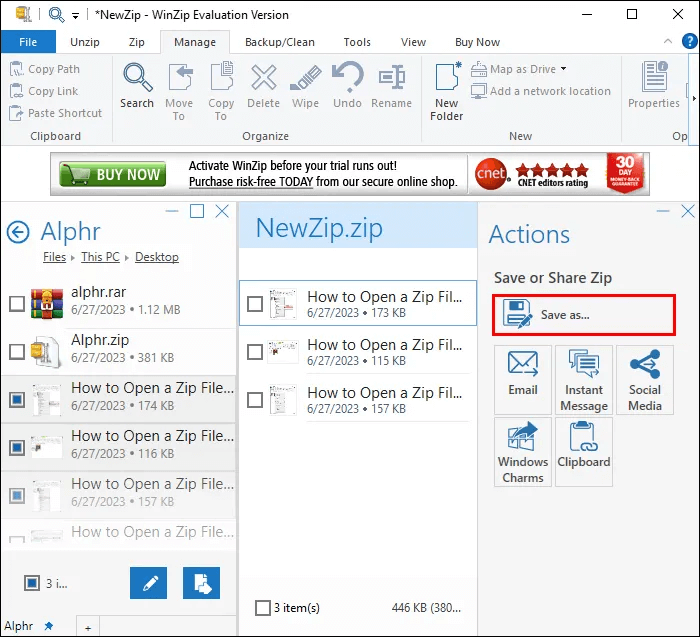Image resolution: width=700 pixels, height=637 pixels.
Task: Click the blue pencil edit button
Action: 149,583
